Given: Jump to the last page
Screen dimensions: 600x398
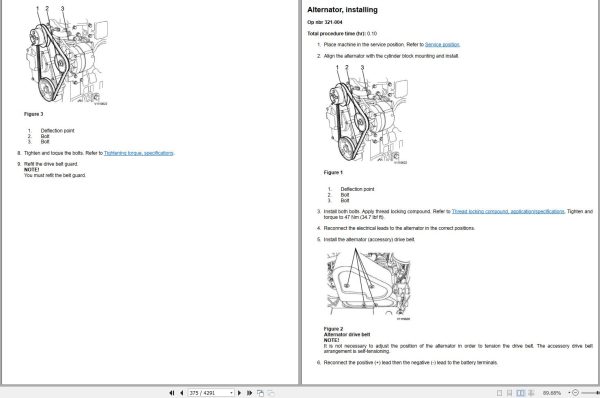Looking at the screenshot, I should pyautogui.click(x=249, y=393).
